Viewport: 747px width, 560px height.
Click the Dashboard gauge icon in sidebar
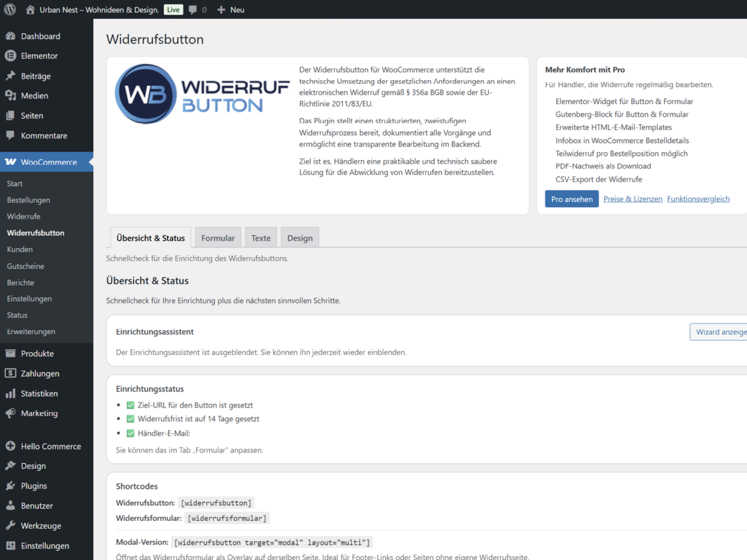click(x=10, y=36)
